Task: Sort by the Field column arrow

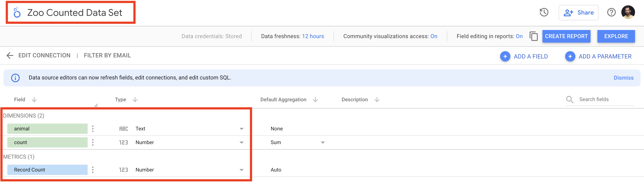Action: click(34, 100)
